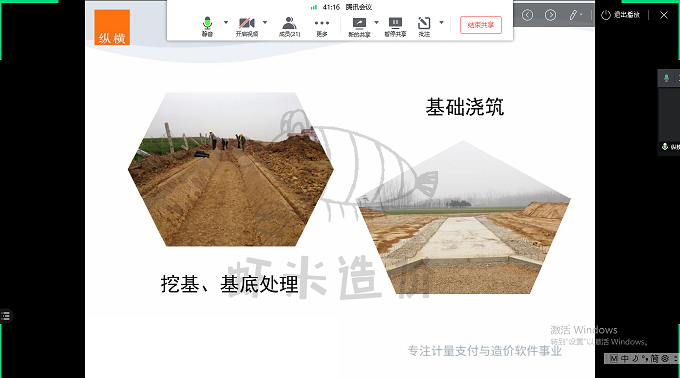
Task: Open the video options dropdown arrow
Action: coord(265,22)
